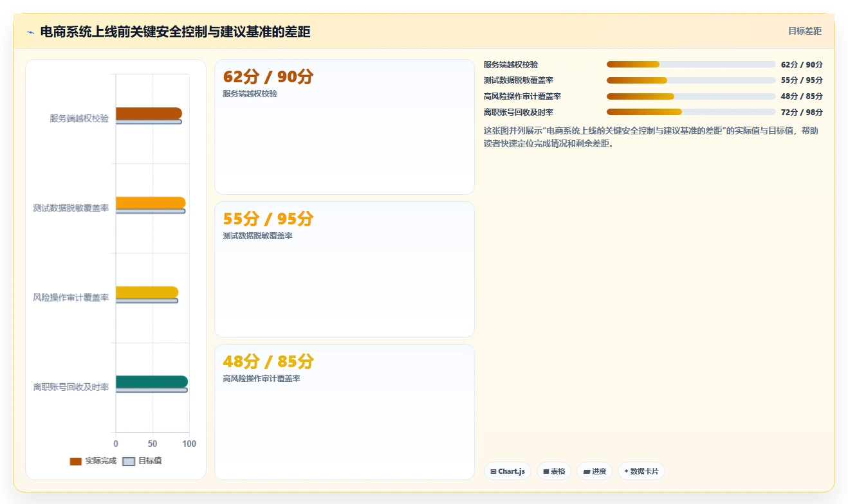Click the brown 服务端越权校验 actual bar

click(149, 113)
